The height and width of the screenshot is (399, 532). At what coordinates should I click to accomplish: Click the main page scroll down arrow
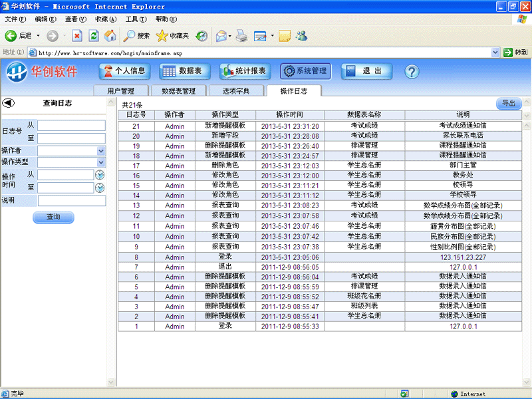click(527, 382)
